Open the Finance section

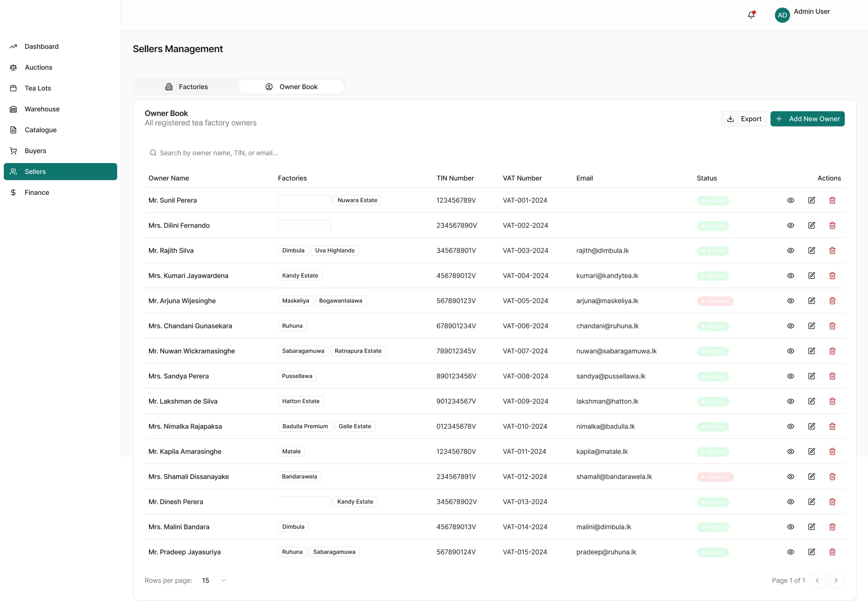point(60,192)
